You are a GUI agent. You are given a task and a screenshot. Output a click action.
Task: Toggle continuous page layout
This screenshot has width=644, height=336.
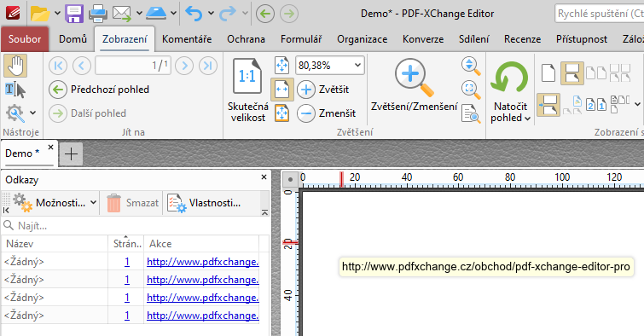coord(572,72)
